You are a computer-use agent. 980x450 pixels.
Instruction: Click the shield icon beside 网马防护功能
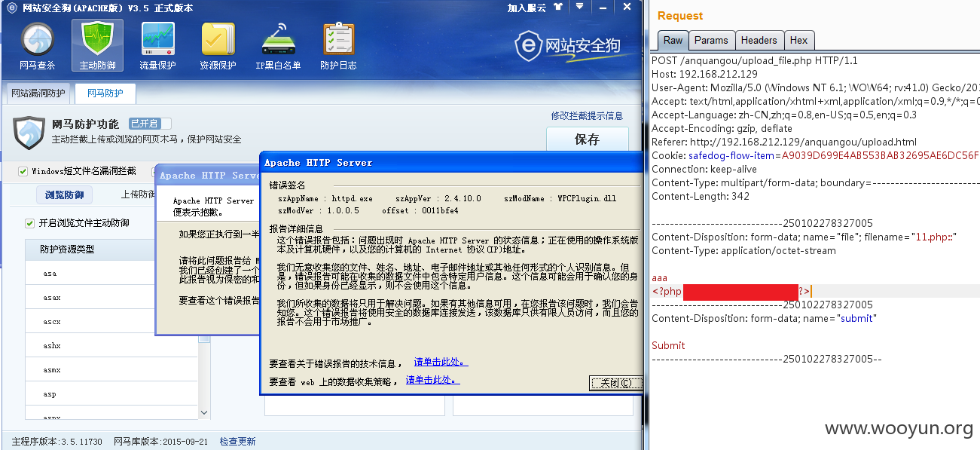30,133
